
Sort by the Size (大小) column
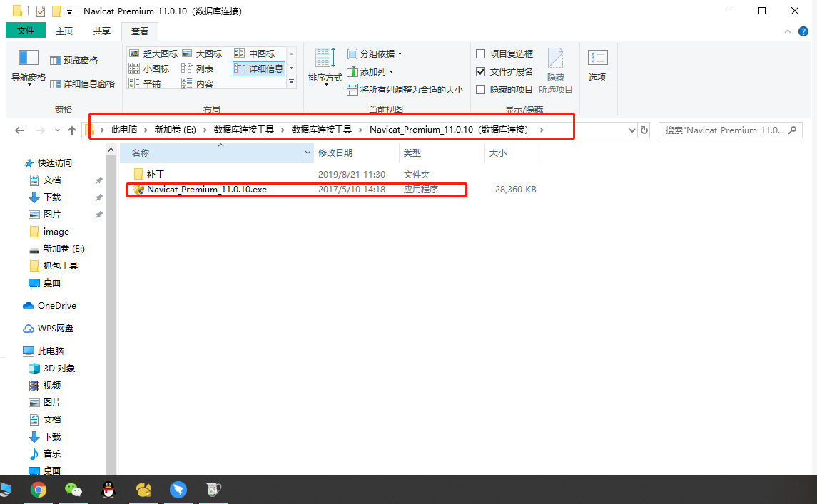coord(513,153)
